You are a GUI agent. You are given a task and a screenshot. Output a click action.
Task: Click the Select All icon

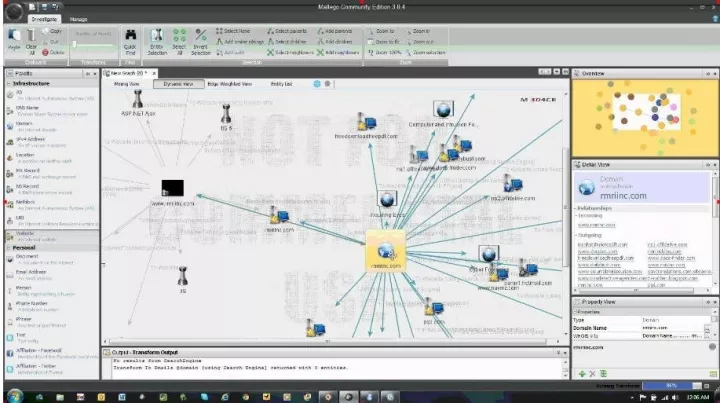[179, 39]
